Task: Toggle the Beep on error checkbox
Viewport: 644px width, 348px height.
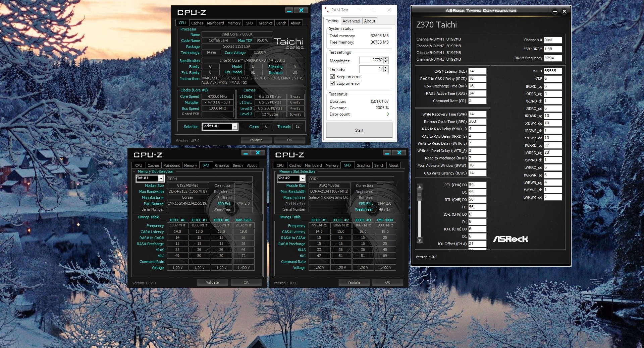Action: (x=332, y=77)
